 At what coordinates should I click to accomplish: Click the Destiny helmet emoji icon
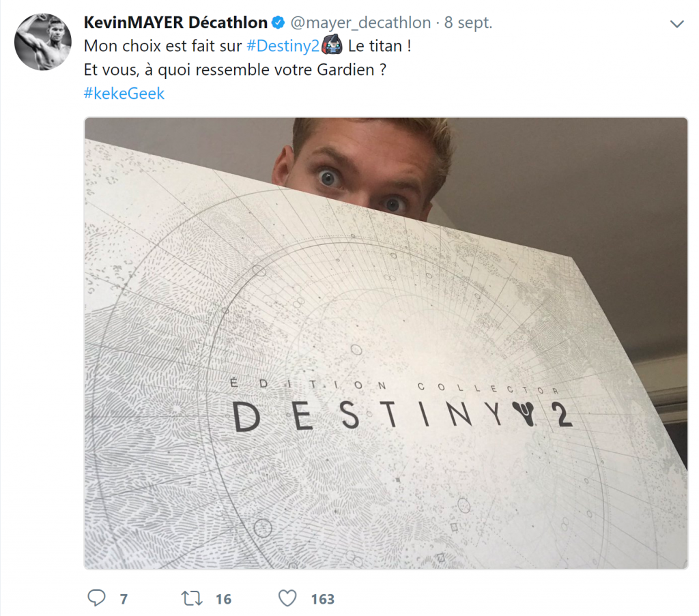coord(332,44)
